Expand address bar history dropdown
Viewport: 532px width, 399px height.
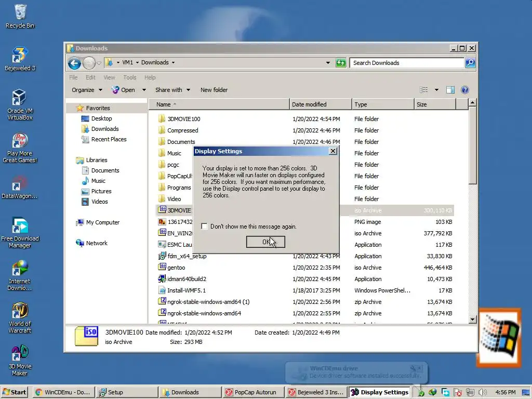(x=328, y=63)
